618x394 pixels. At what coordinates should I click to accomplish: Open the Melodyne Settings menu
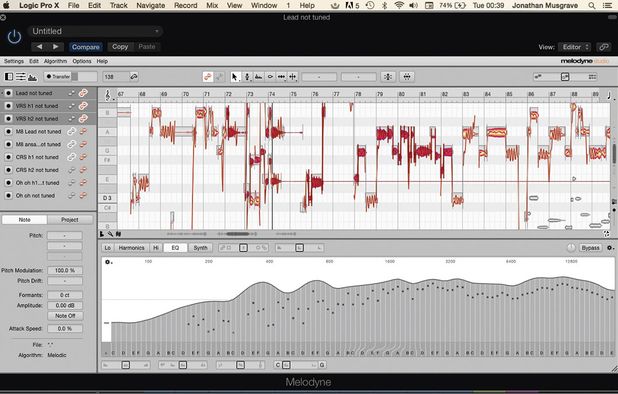pos(14,61)
